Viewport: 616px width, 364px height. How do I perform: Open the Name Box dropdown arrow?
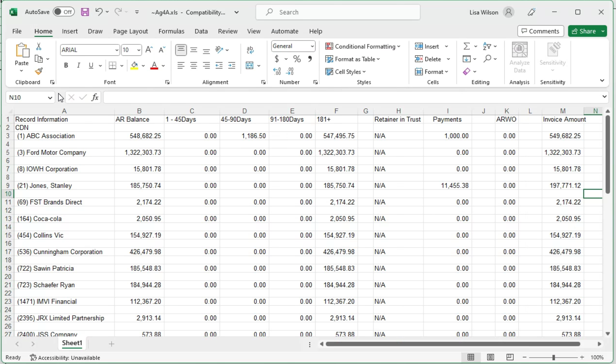pos(50,97)
